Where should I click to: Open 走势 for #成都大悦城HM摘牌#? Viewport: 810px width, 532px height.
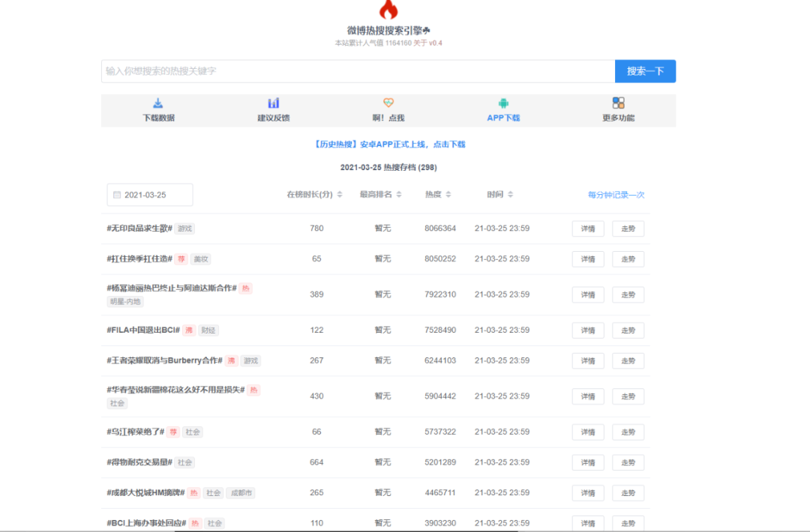coord(628,493)
